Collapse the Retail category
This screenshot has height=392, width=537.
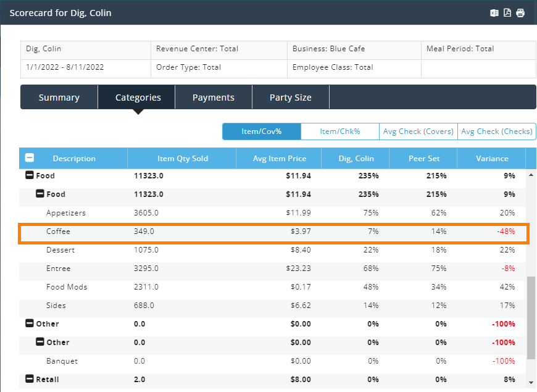pyautogui.click(x=30, y=380)
